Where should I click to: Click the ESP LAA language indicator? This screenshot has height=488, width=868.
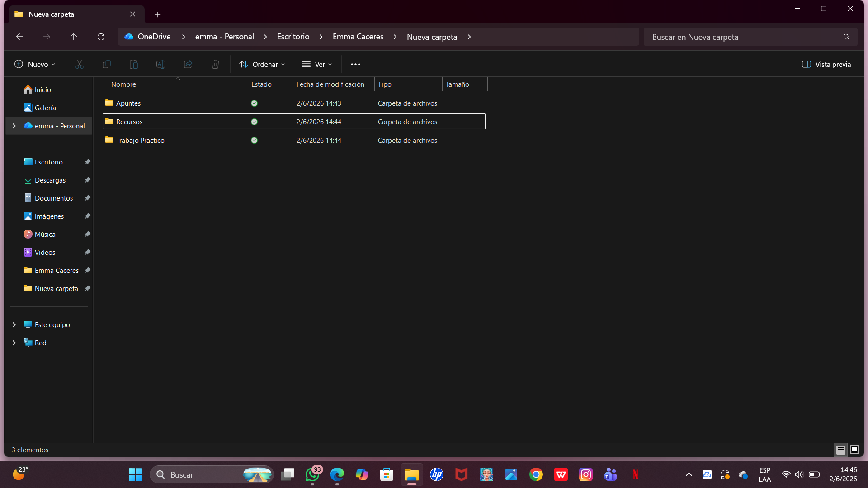tap(765, 474)
